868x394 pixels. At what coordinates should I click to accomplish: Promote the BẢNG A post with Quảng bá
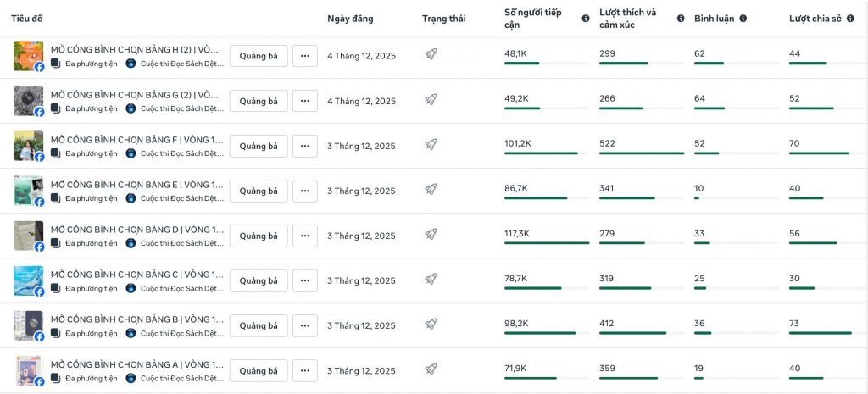coord(259,370)
